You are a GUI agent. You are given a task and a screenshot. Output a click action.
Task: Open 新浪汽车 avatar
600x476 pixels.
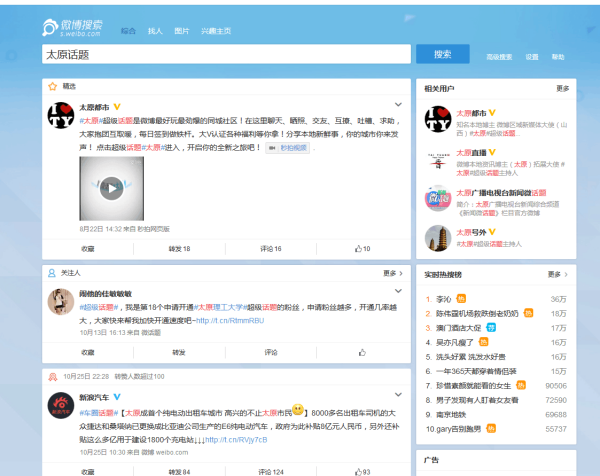[x=61, y=405]
